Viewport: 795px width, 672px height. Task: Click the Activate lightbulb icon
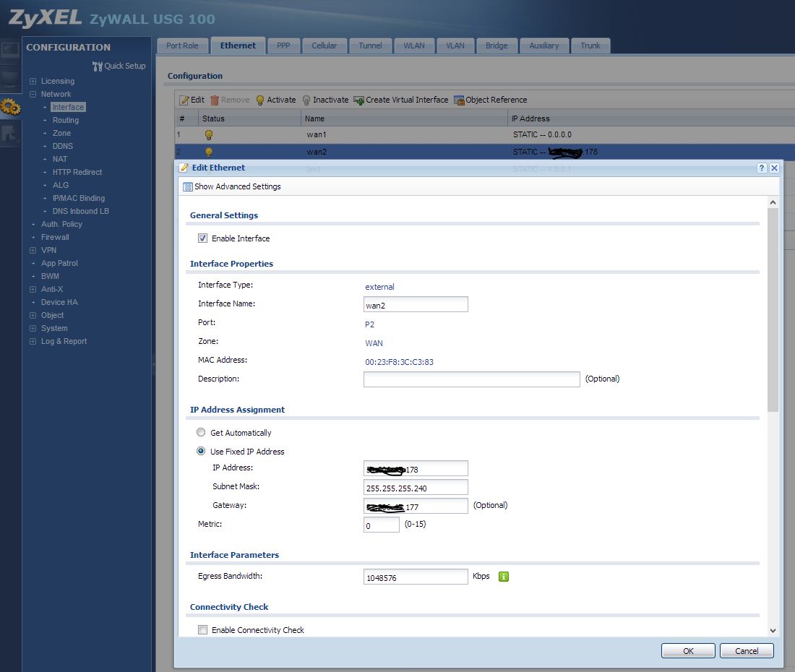point(260,100)
